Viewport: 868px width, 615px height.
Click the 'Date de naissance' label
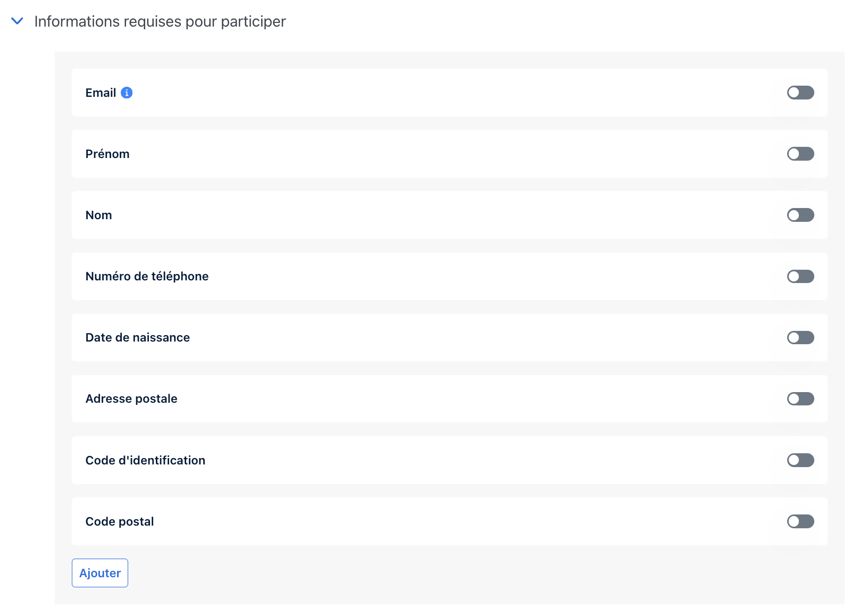(x=138, y=337)
